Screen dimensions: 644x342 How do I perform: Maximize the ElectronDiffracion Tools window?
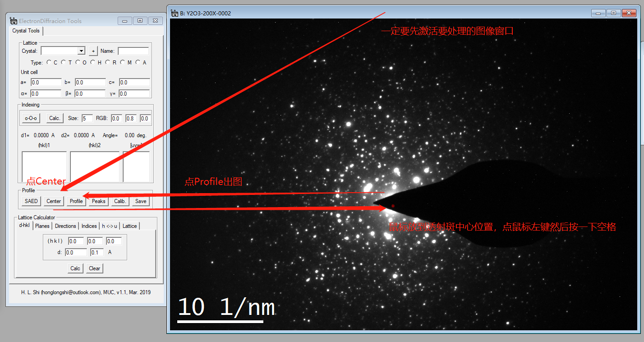coord(140,21)
